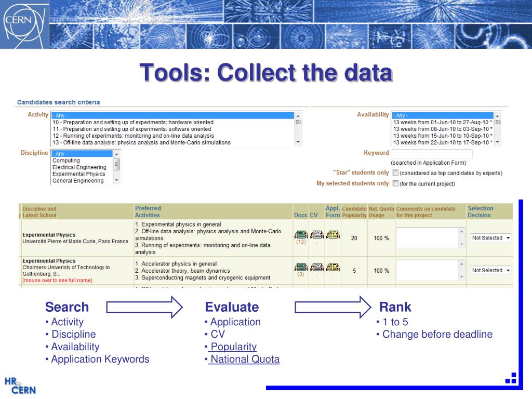Select 'Electrical Engineering' in Discipline list
The width and height of the screenshot is (532, 399).
[x=79, y=167]
